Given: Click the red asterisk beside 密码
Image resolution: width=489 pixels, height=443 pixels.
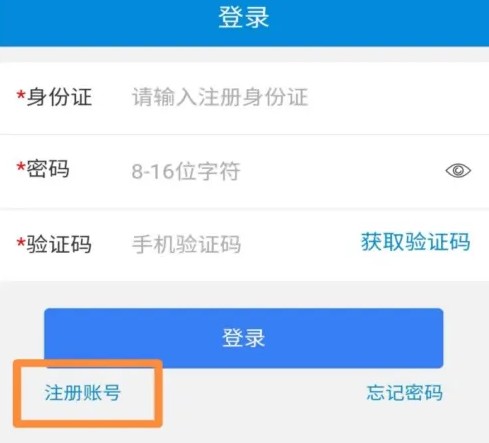Looking at the screenshot, I should [21, 167].
